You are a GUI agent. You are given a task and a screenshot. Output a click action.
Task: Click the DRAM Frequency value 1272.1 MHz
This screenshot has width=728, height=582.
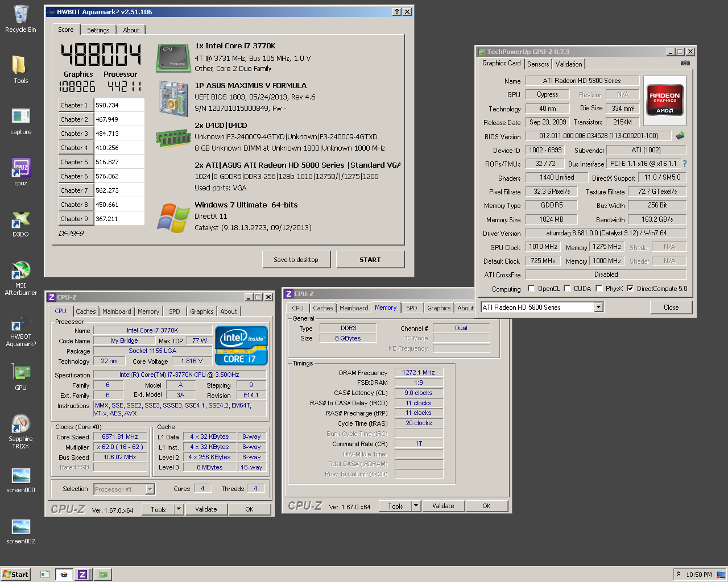click(419, 373)
